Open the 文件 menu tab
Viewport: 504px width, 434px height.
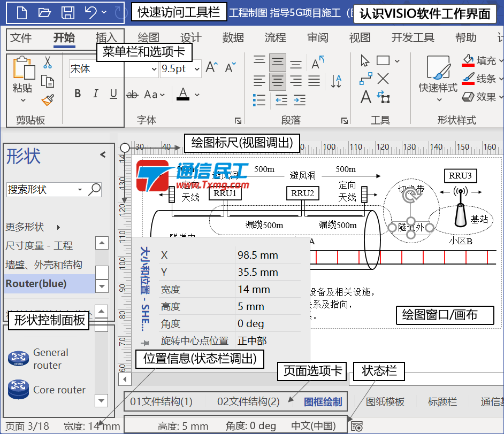point(21,38)
